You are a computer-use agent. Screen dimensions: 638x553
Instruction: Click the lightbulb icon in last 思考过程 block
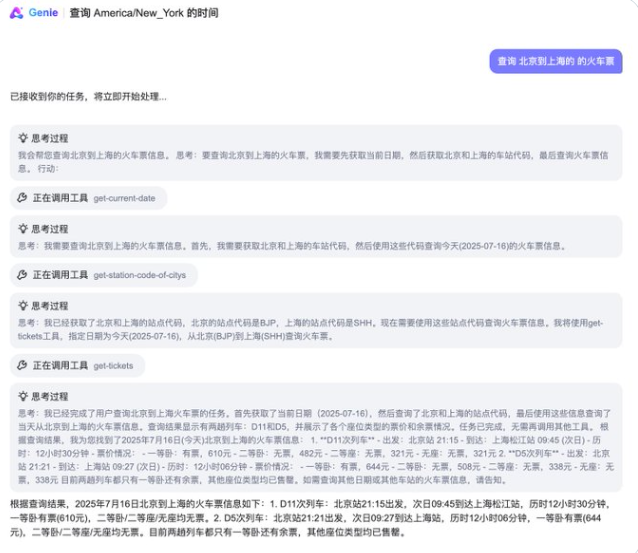coord(22,396)
